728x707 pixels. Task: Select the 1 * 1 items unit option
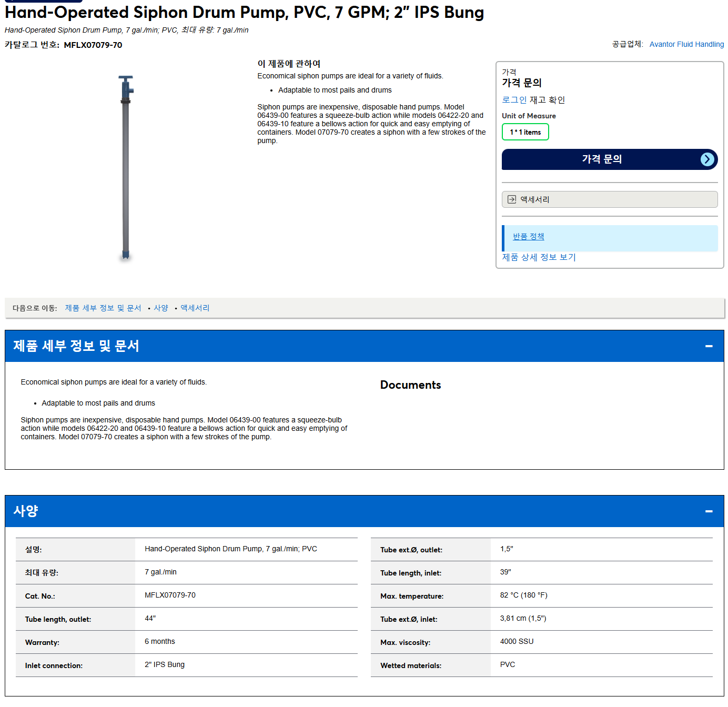525,132
